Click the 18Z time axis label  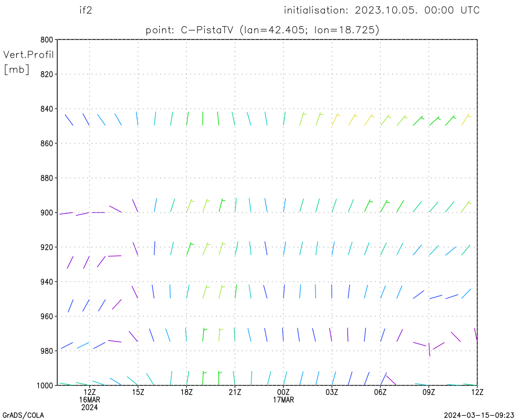click(x=186, y=392)
